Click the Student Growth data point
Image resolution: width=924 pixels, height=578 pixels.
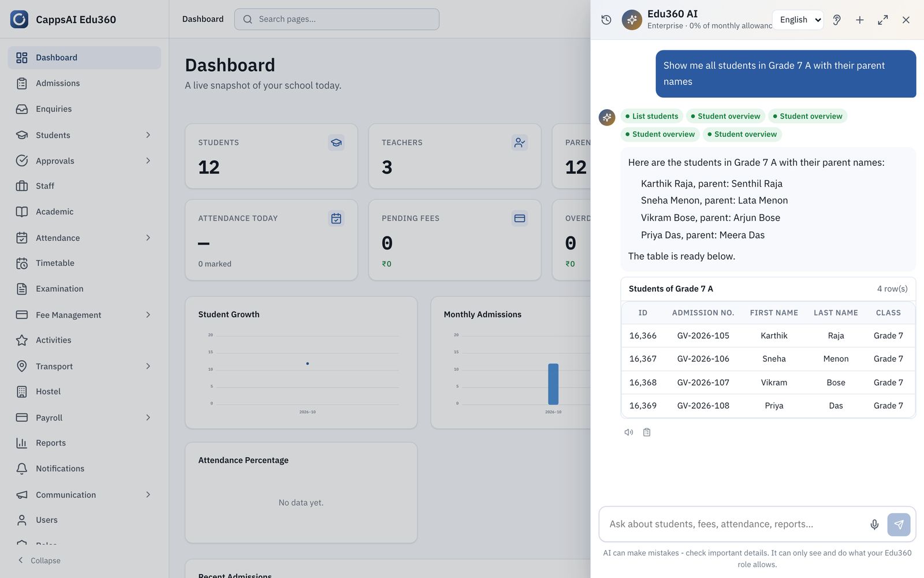(x=307, y=364)
